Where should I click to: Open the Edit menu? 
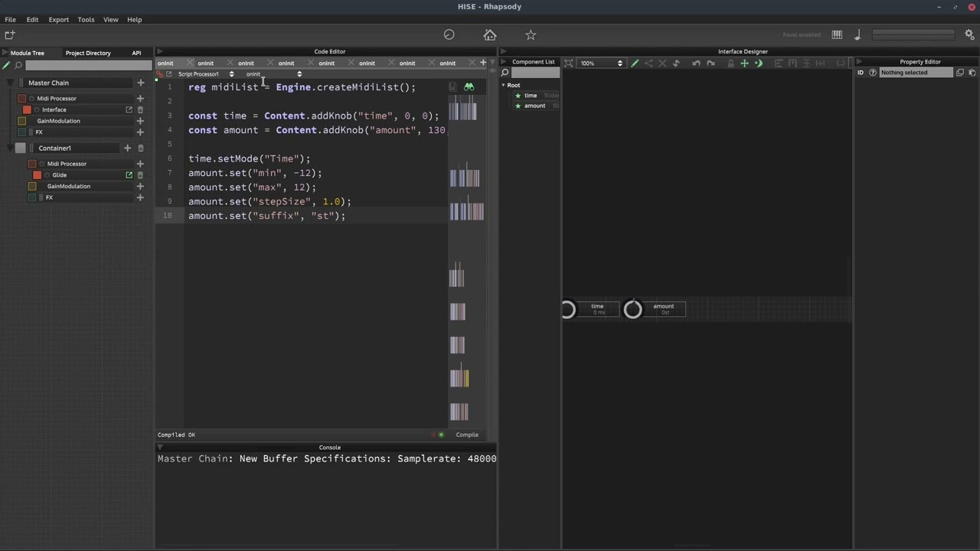click(32, 19)
